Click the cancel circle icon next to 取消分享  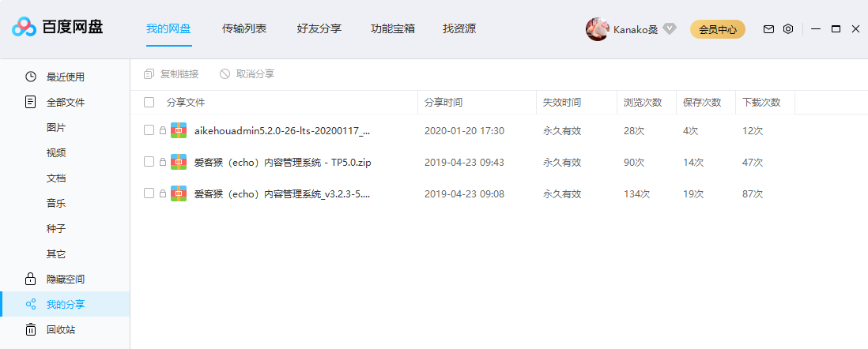225,74
